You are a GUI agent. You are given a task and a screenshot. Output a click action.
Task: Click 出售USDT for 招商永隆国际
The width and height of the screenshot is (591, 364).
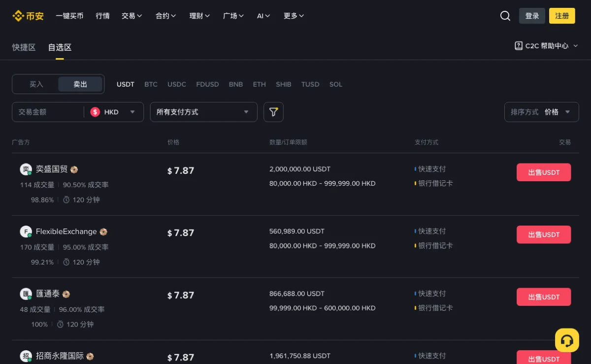544,357
